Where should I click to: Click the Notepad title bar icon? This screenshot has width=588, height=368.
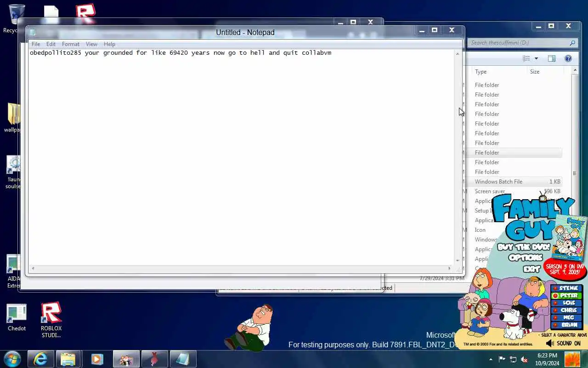(x=33, y=32)
